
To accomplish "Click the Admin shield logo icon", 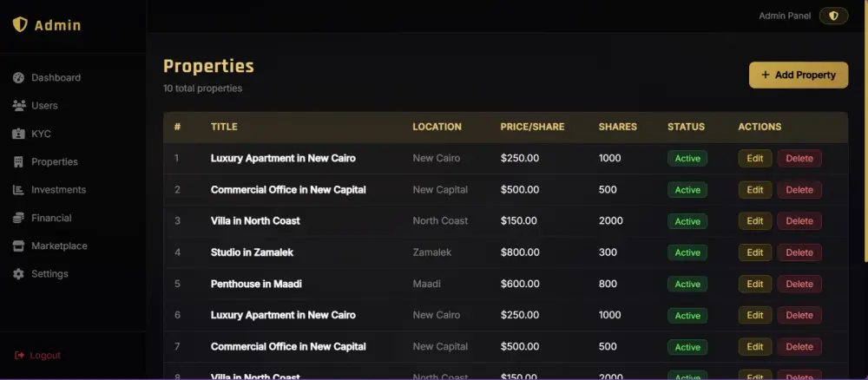I will pos(20,25).
